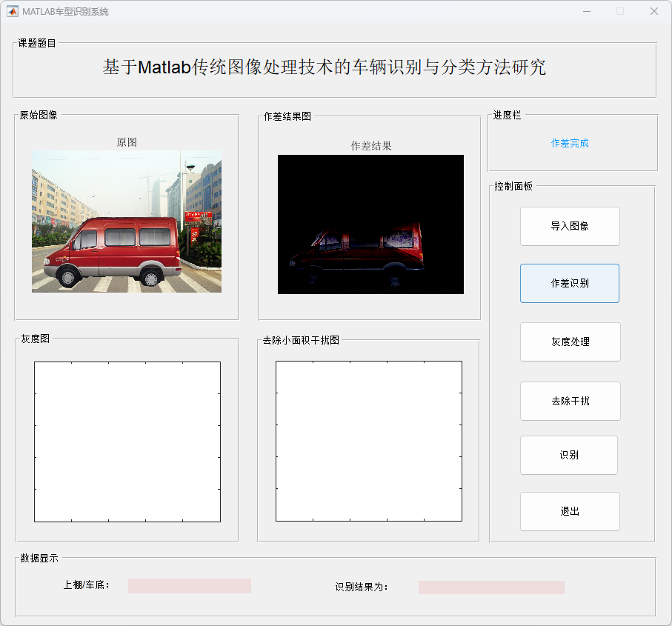
Task: Close the MATLAB车型识别系统 window
Action: click(653, 11)
